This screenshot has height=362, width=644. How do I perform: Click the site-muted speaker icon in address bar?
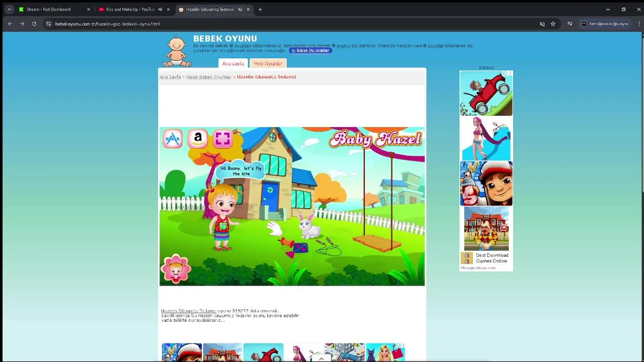pos(542,24)
